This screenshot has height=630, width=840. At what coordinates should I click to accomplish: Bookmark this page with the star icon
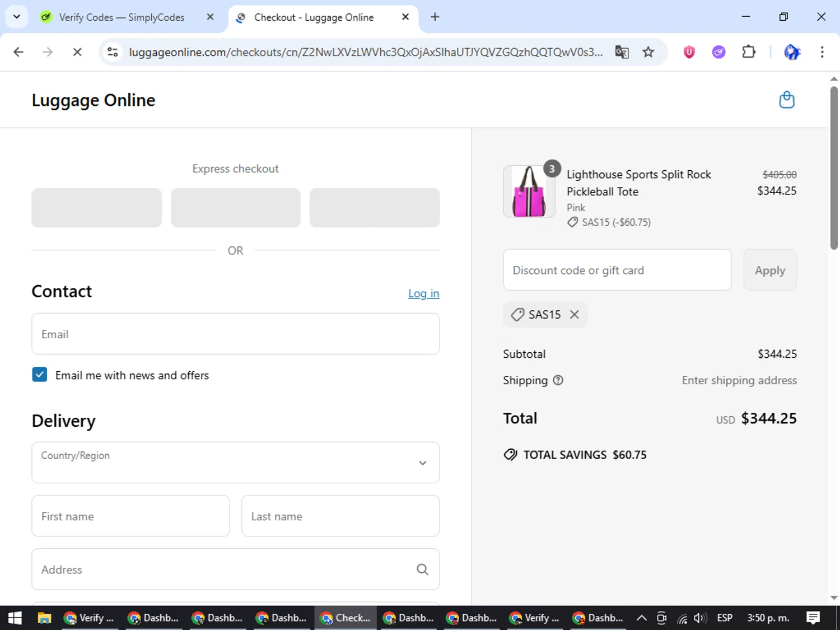point(648,52)
